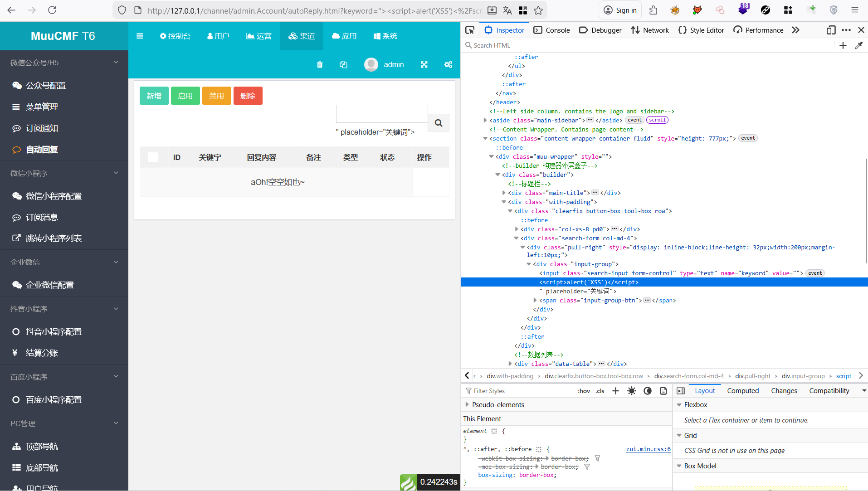Expand the aside main-sidebar node
This screenshot has width=868, height=491.
click(x=485, y=120)
